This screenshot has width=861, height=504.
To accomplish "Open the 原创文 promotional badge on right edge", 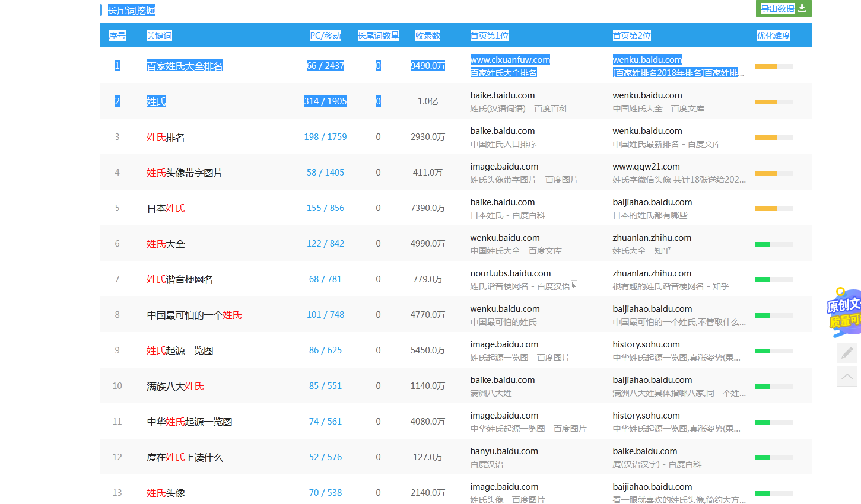I will (x=843, y=312).
